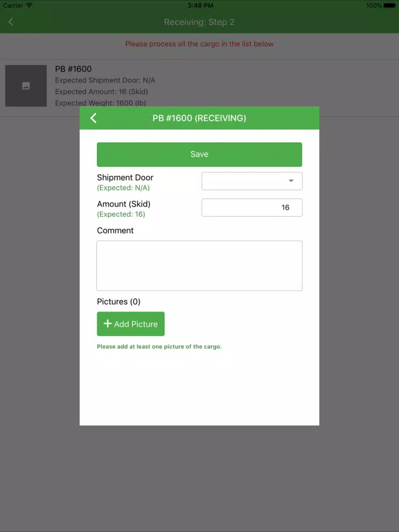
Task: Go back using the dialog's back chevron
Action: [93, 118]
